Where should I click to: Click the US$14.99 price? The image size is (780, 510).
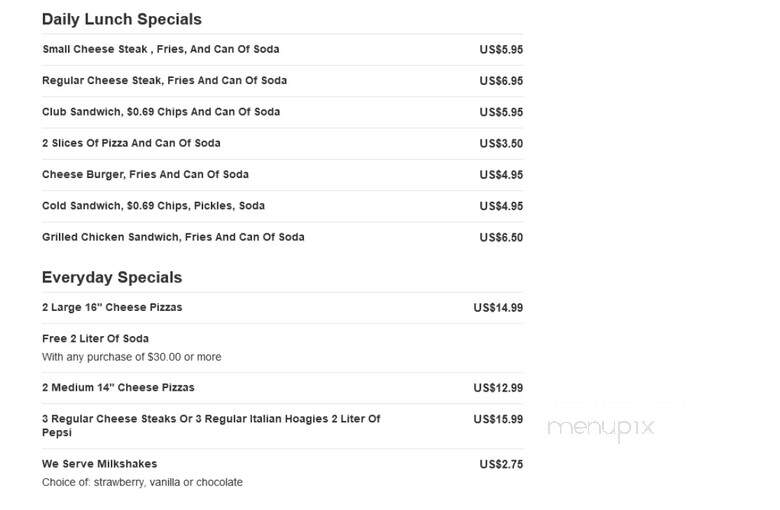pyautogui.click(x=498, y=308)
